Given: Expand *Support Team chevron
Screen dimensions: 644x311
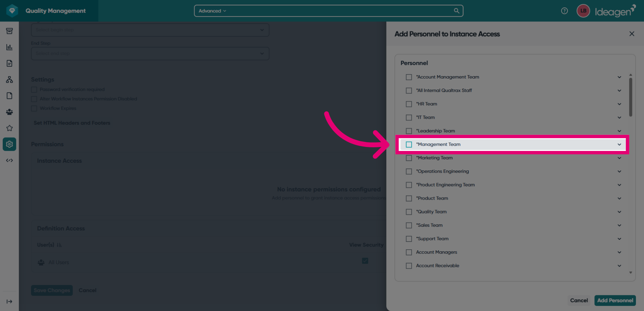Looking at the screenshot, I should 619,239.
